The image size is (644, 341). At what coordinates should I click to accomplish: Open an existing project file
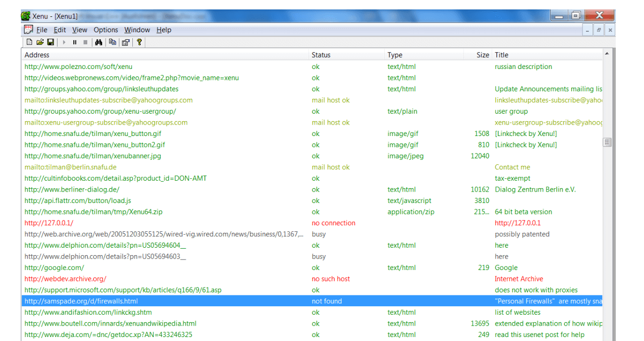(40, 42)
